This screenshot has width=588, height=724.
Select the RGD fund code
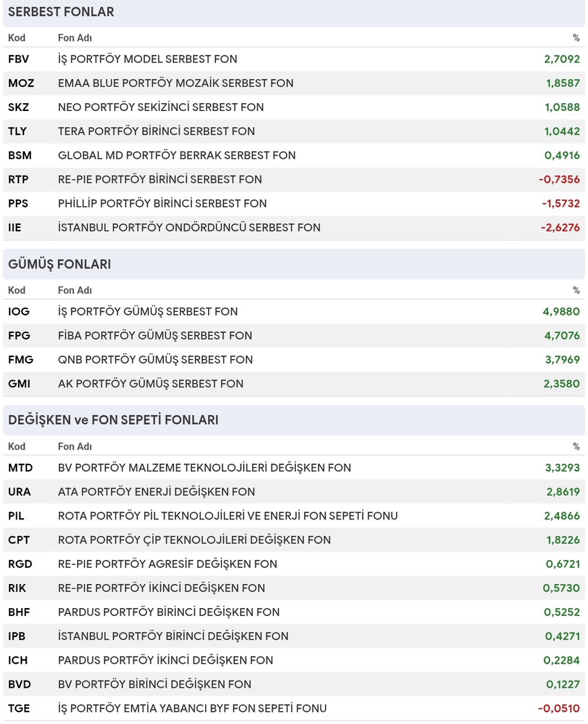click(x=20, y=565)
